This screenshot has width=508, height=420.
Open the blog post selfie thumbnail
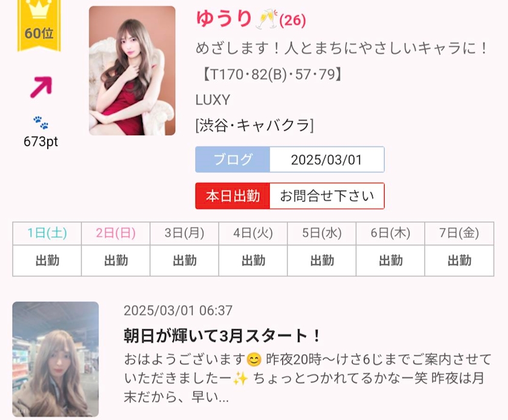tap(56, 359)
